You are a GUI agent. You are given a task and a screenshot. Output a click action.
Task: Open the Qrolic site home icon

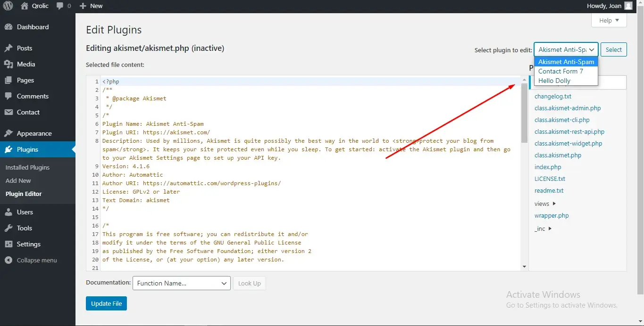(25, 6)
